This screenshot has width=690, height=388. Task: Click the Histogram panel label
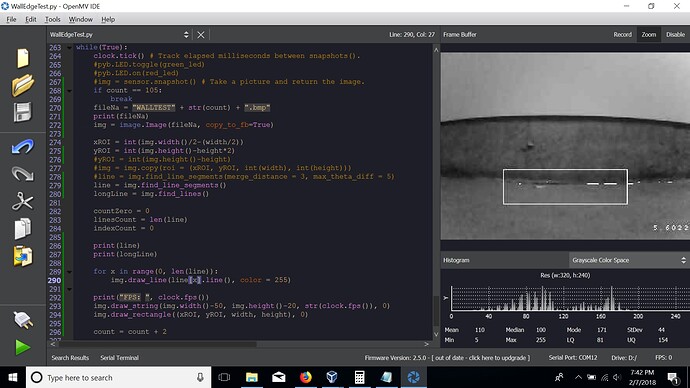[x=456, y=260]
